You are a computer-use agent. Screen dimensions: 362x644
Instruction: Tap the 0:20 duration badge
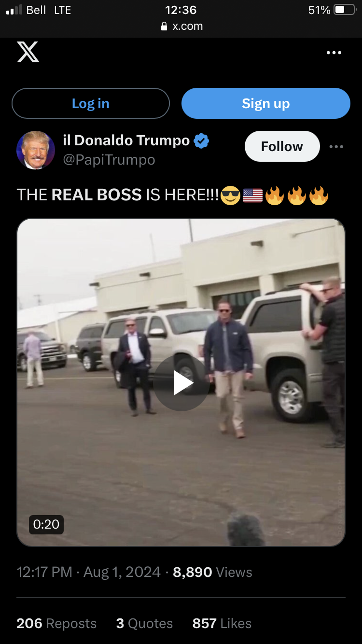coord(46,524)
